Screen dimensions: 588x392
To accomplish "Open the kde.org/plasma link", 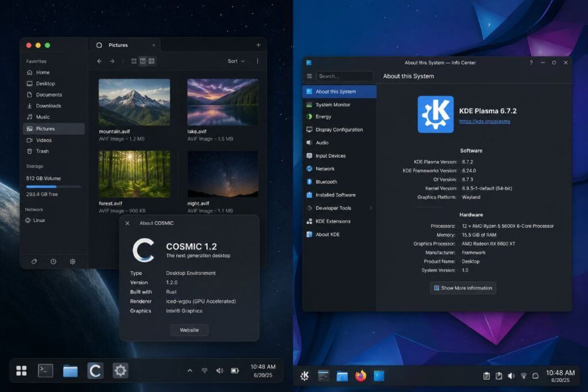I will click(485, 122).
